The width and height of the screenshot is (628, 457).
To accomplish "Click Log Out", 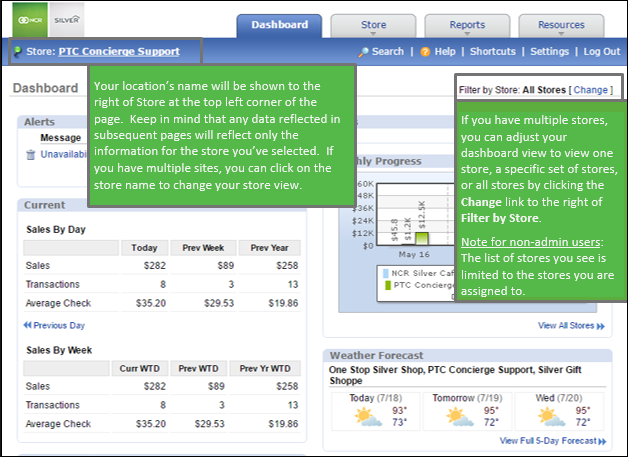I will click(x=602, y=52).
